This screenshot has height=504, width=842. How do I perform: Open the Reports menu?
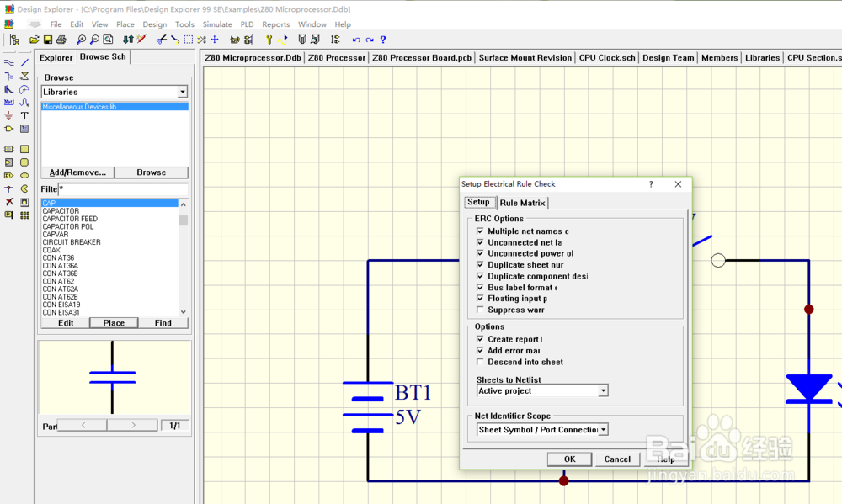click(x=275, y=24)
